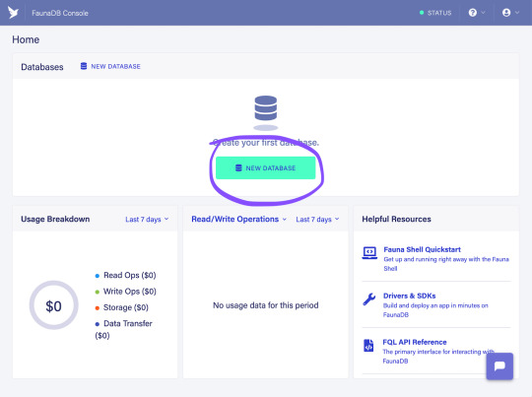Click the green NEW DATABASE button
Image resolution: width=532 pixels, height=397 pixels.
click(x=266, y=167)
